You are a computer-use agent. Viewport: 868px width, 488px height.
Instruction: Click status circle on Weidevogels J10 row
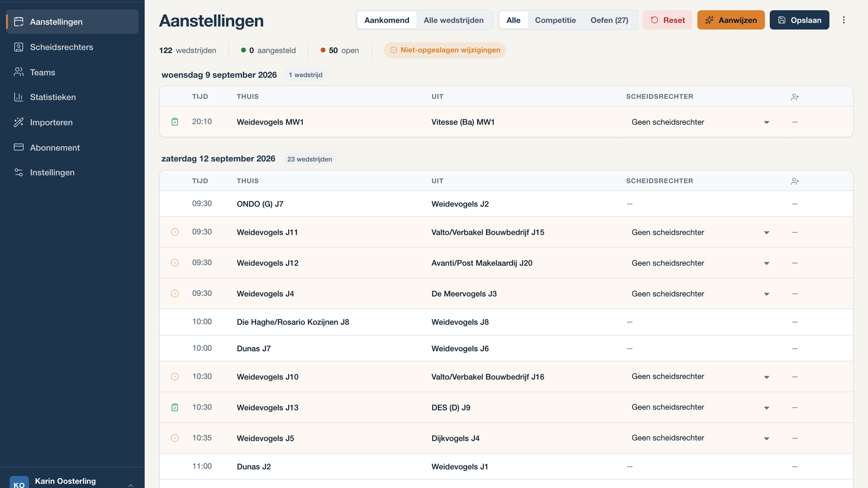(175, 377)
